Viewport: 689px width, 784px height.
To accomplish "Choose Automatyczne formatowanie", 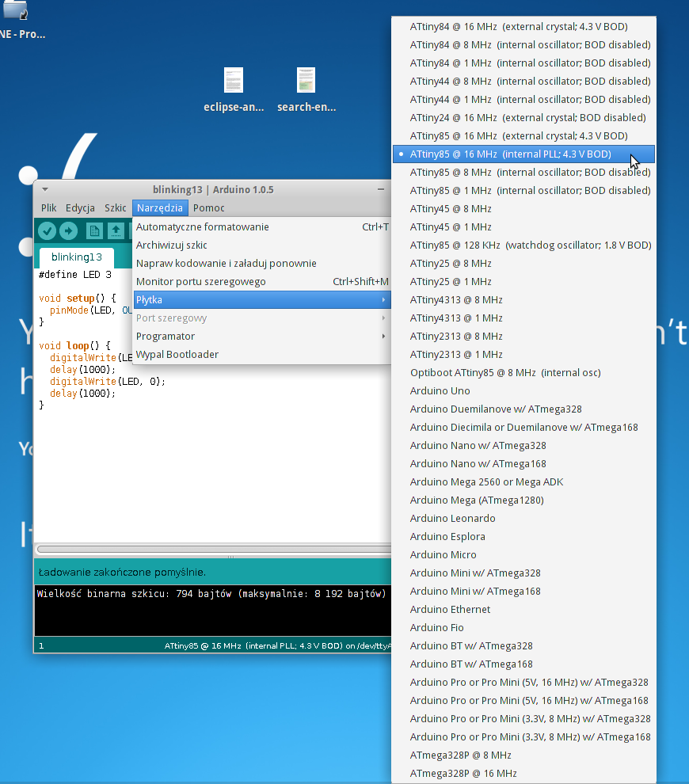I will point(262,227).
